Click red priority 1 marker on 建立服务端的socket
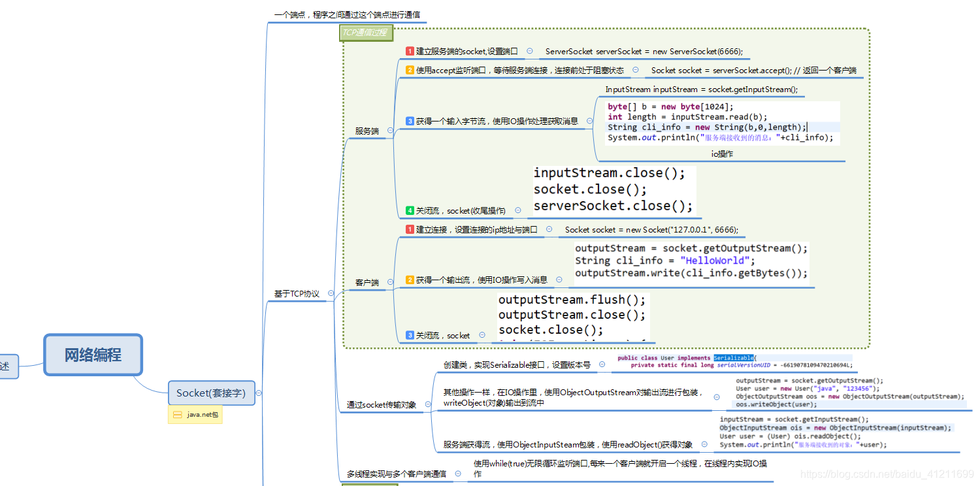This screenshot has height=486, width=980. pyautogui.click(x=410, y=51)
